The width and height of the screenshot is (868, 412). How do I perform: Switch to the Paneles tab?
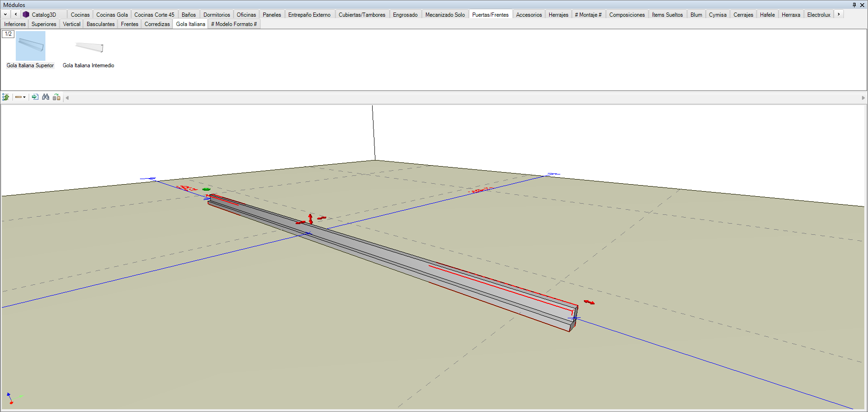[272, 15]
